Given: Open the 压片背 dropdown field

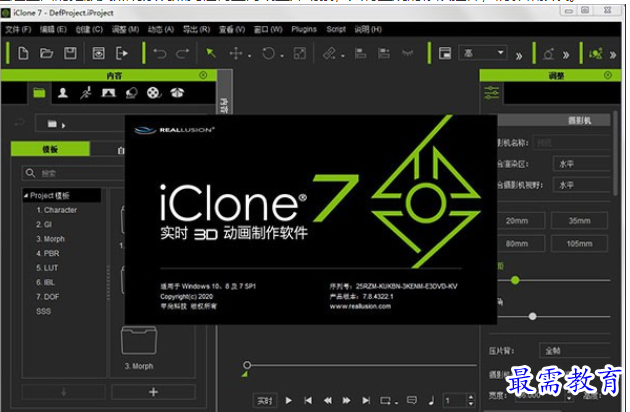Looking at the screenshot, I should point(576,351).
